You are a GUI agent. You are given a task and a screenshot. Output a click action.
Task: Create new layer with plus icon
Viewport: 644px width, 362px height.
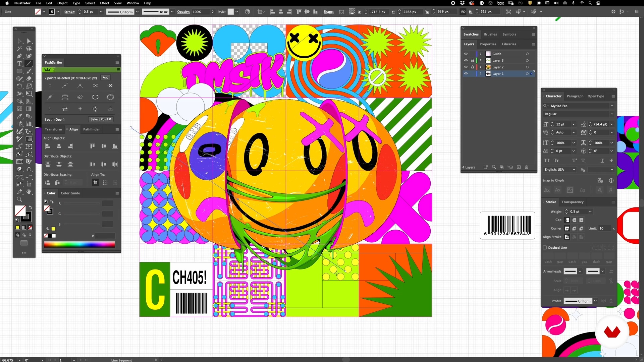point(519,167)
